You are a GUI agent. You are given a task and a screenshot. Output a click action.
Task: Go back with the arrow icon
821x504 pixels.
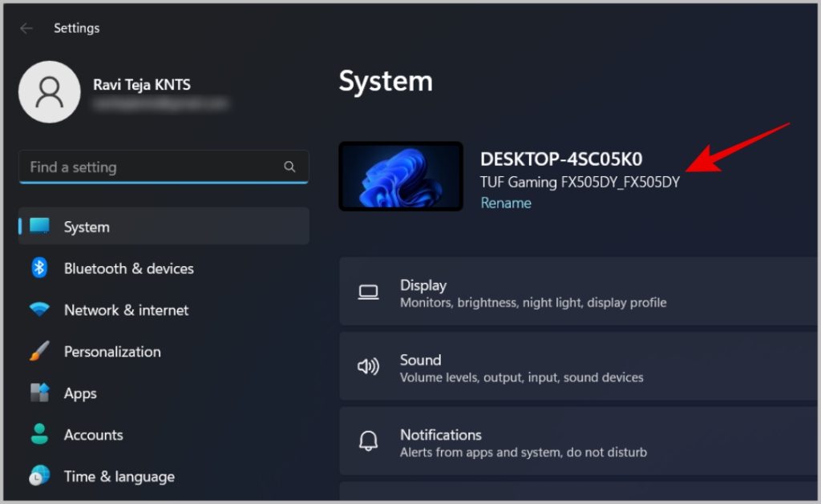click(x=26, y=28)
